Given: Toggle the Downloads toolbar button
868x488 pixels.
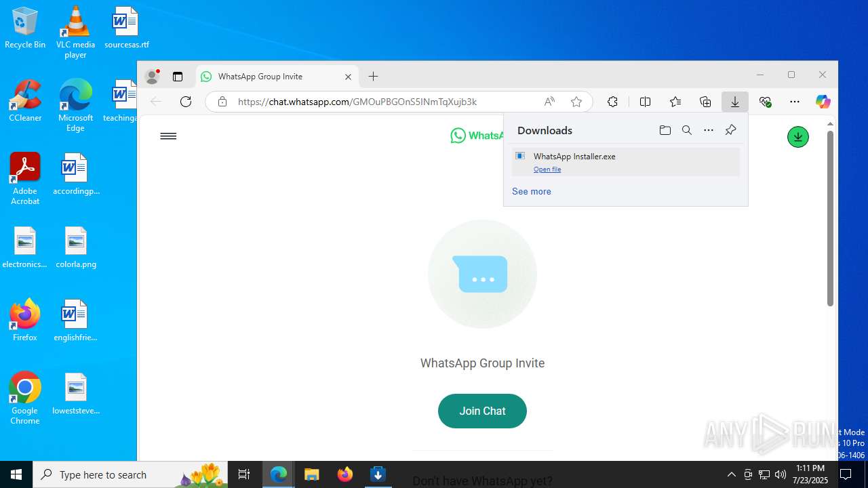Looking at the screenshot, I should pos(735,102).
